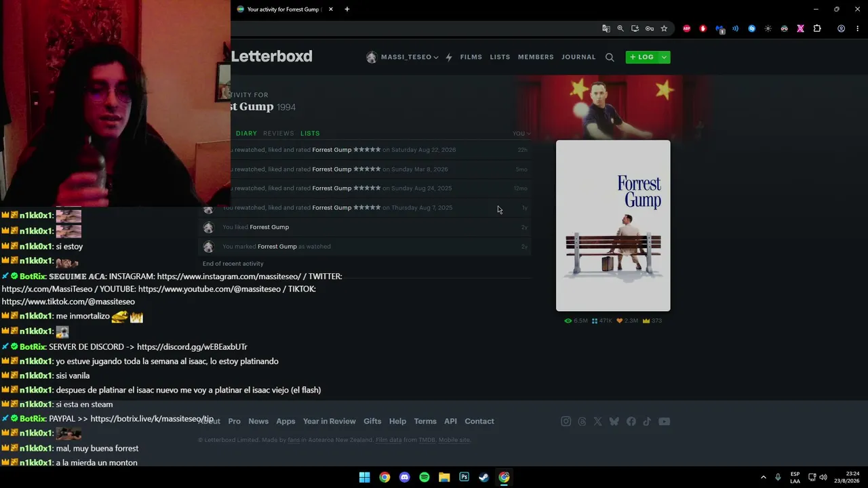The image size is (868, 488).
Task: Visit Letterboxd's X page from the footer
Action: (x=597, y=422)
